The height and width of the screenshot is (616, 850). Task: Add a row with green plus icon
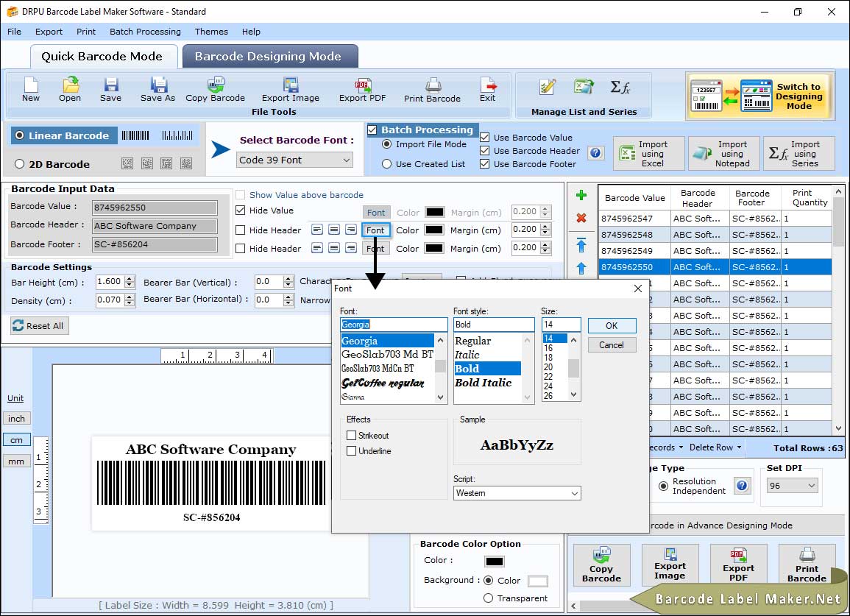pyautogui.click(x=581, y=195)
